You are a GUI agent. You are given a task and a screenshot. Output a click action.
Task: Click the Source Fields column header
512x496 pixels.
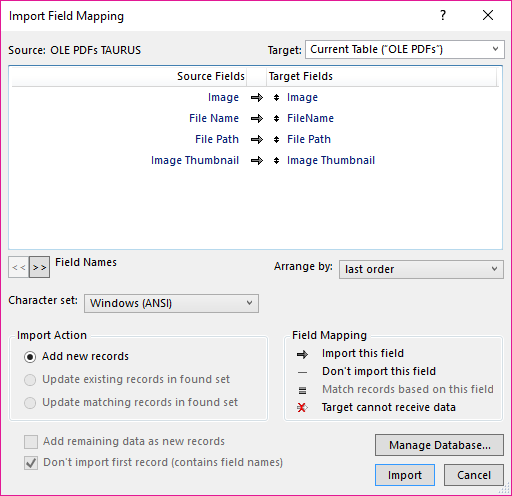click(x=129, y=76)
